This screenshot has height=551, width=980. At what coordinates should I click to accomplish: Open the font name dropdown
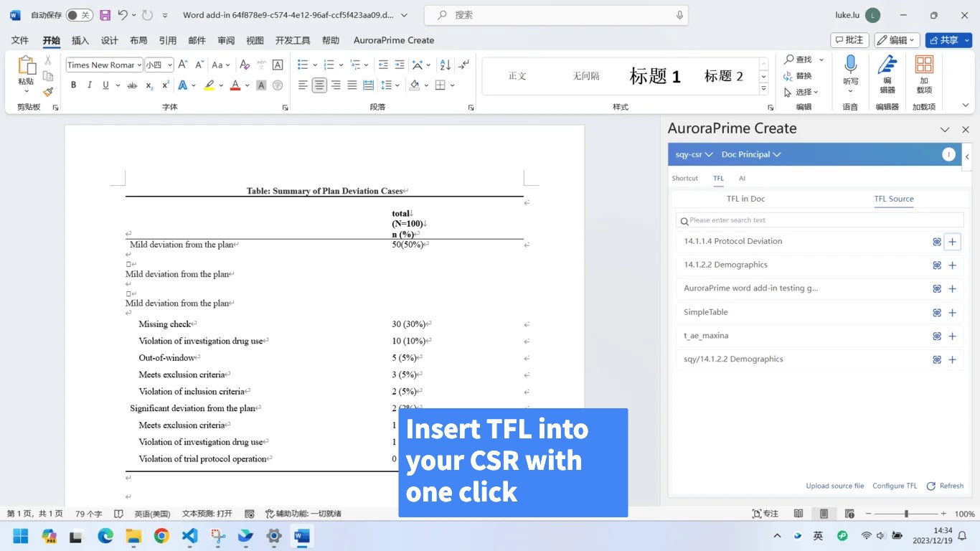(139, 65)
